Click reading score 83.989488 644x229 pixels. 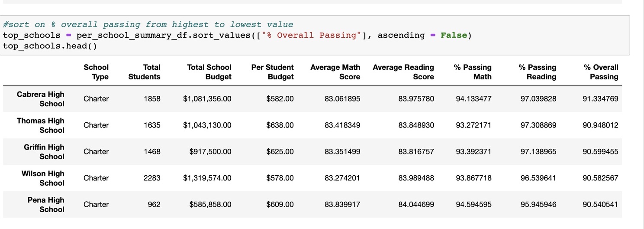pyautogui.click(x=416, y=178)
